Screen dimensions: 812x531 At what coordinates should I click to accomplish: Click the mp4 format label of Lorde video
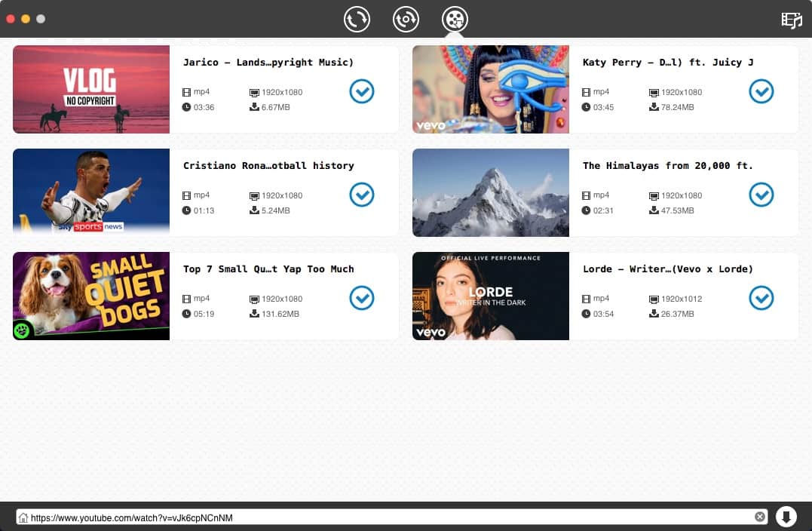pyautogui.click(x=601, y=299)
